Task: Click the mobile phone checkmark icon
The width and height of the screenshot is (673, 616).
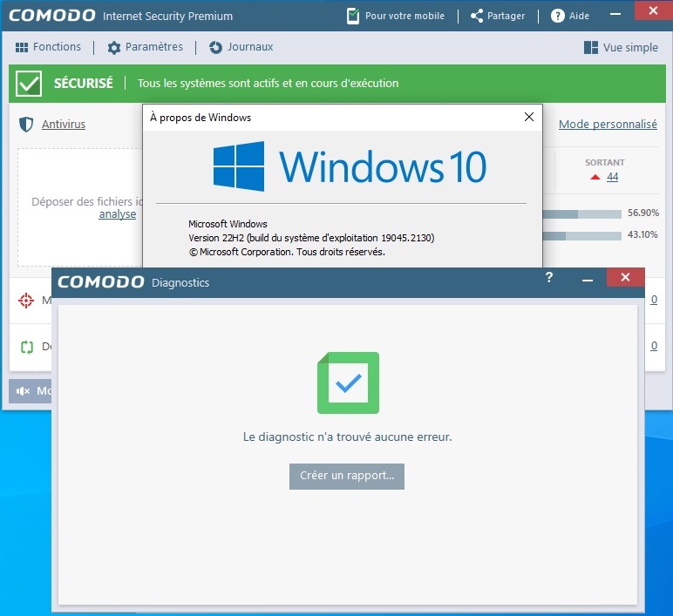Action: [x=353, y=16]
